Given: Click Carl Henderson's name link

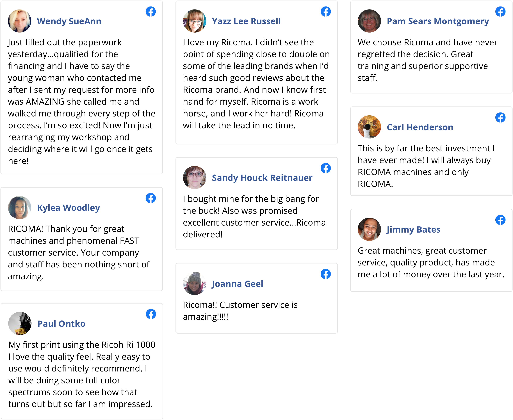Looking at the screenshot, I should (x=420, y=127).
